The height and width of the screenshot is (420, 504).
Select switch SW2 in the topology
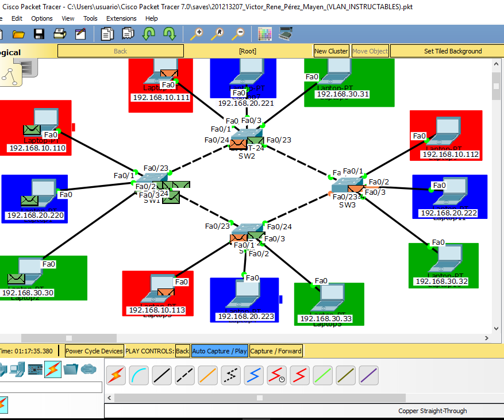[x=247, y=135]
